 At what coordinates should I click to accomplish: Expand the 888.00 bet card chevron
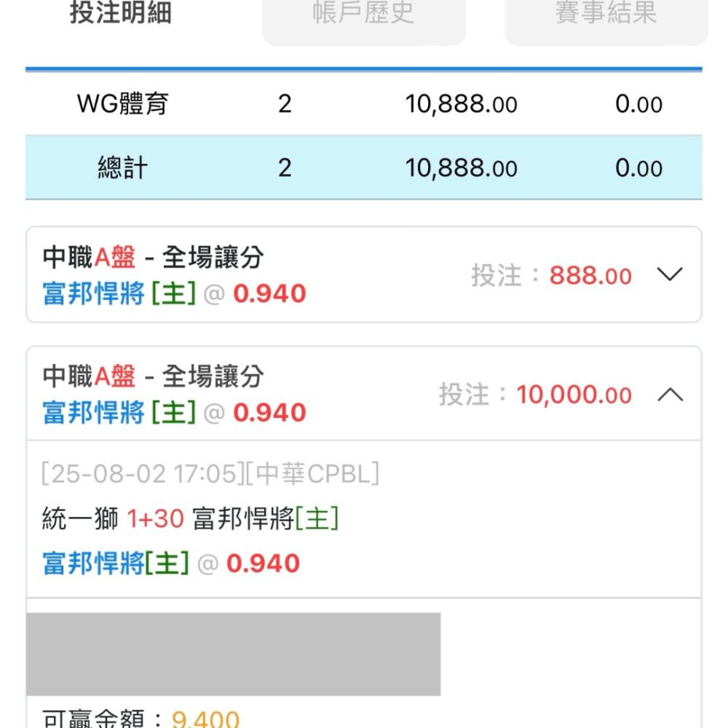tap(670, 274)
